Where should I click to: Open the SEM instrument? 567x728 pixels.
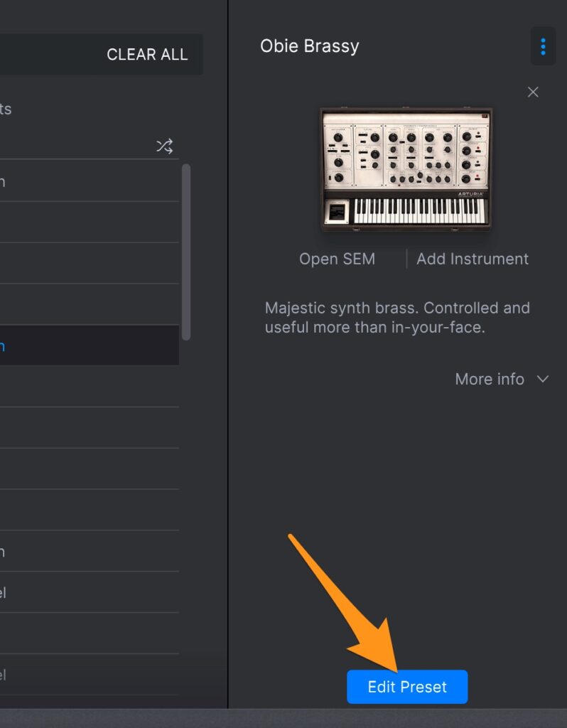tap(337, 259)
